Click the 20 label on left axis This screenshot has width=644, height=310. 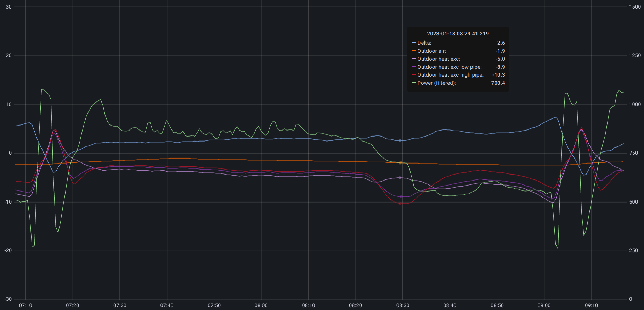[x=9, y=55]
